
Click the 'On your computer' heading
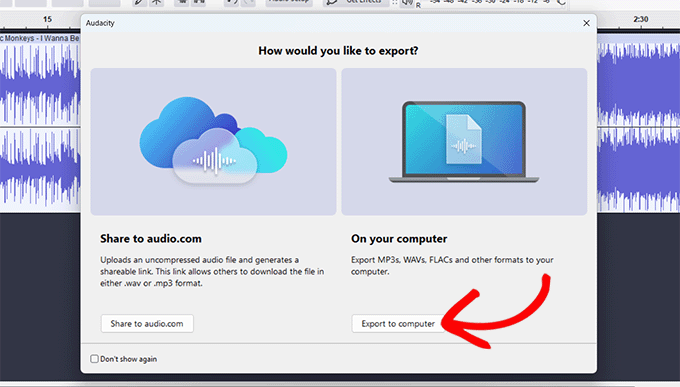click(399, 239)
